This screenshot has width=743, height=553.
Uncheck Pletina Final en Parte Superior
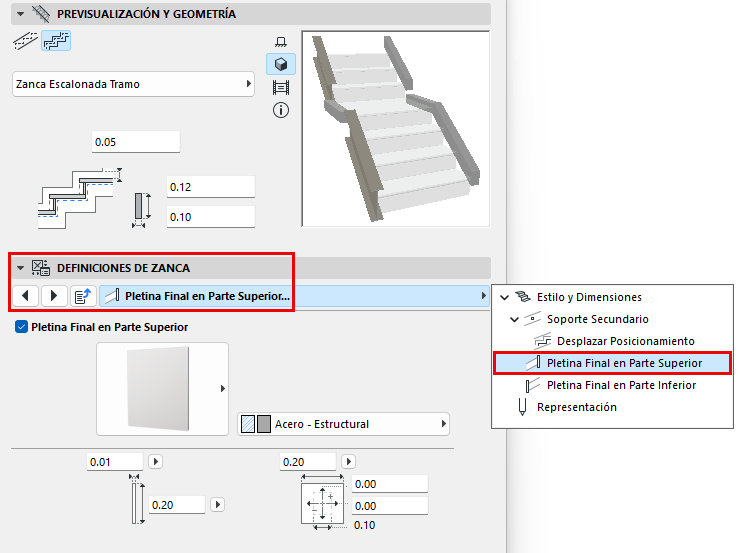tap(21, 327)
